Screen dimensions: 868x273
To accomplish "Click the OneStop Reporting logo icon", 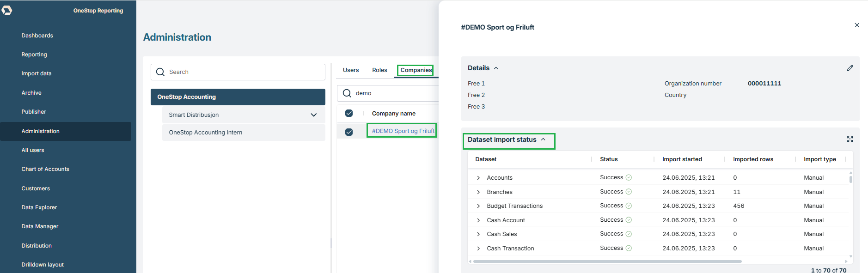I will pos(6,10).
